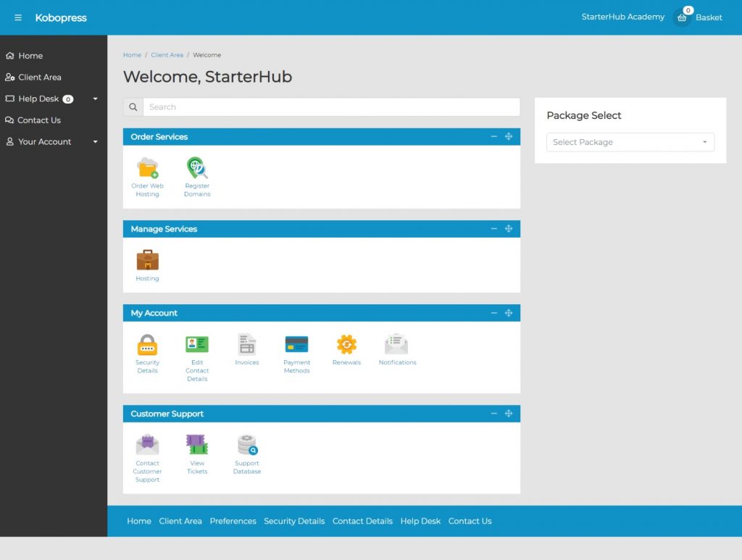Viewport: 742px width, 560px height.
Task: Focus the Search input field
Action: pyautogui.click(x=332, y=107)
